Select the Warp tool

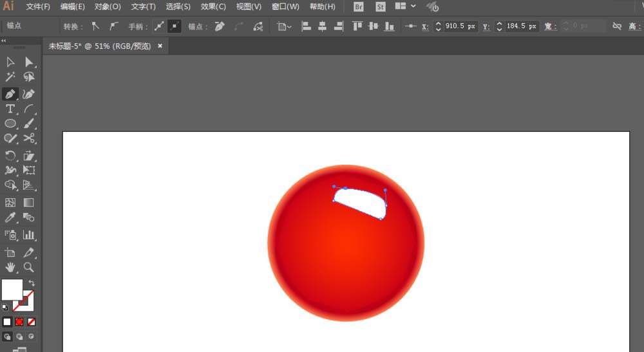10,170
